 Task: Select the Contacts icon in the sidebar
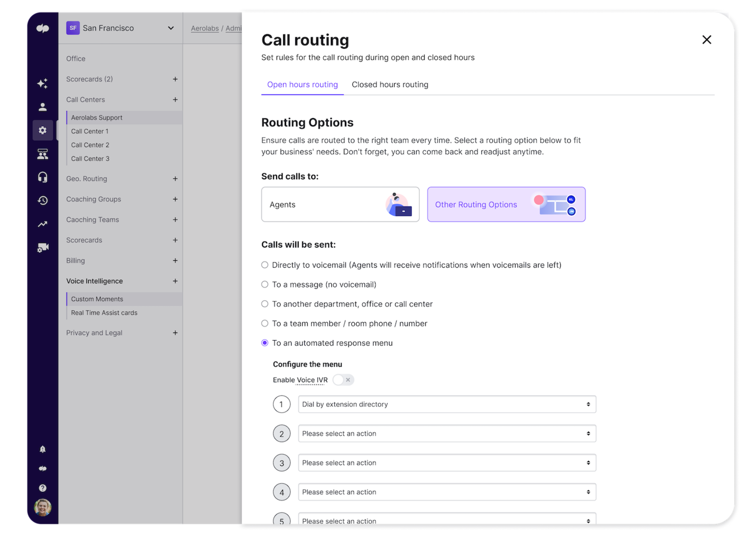click(42, 106)
